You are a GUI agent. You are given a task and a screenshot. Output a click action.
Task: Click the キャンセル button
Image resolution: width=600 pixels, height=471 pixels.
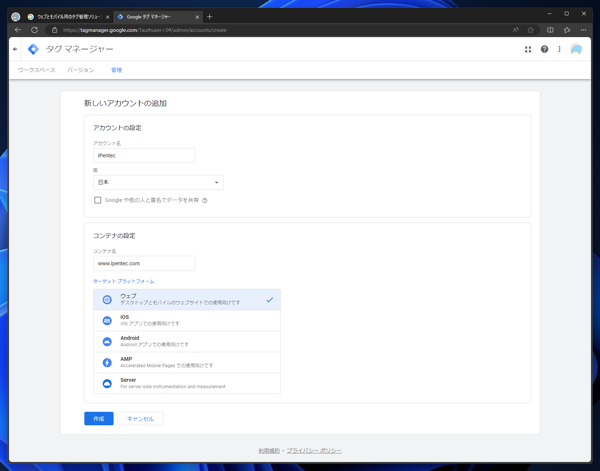(x=140, y=419)
